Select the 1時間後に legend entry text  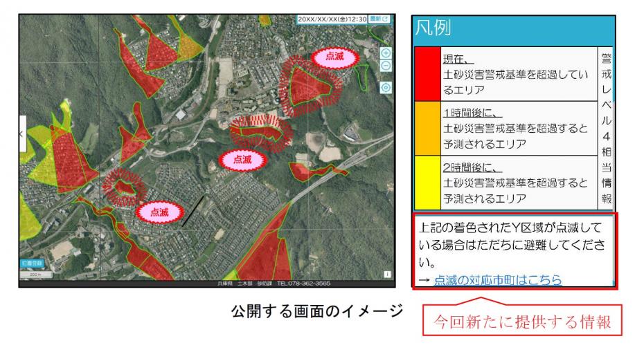(515, 128)
